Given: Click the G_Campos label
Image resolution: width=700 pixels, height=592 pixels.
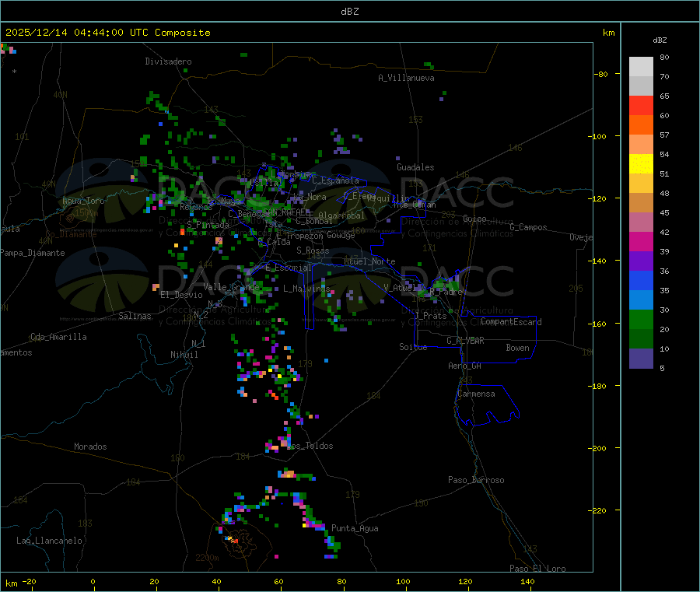Looking at the screenshot, I should [528, 227].
